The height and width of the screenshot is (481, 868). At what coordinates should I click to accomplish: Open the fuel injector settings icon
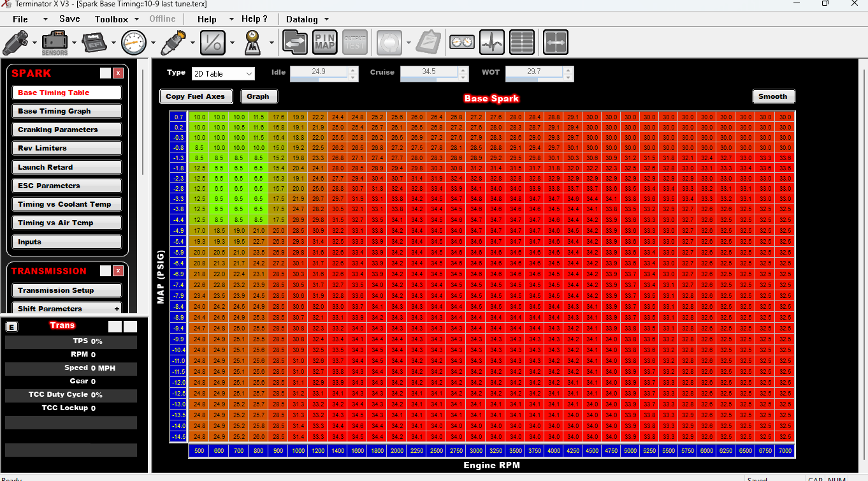click(x=16, y=43)
